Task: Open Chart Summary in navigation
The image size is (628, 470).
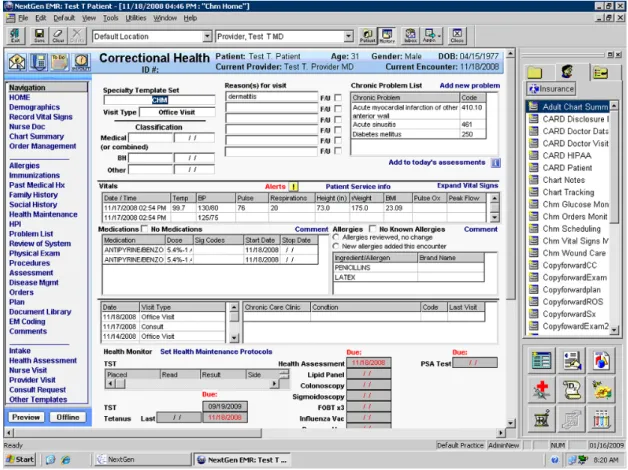Action: pyautogui.click(x=36, y=136)
